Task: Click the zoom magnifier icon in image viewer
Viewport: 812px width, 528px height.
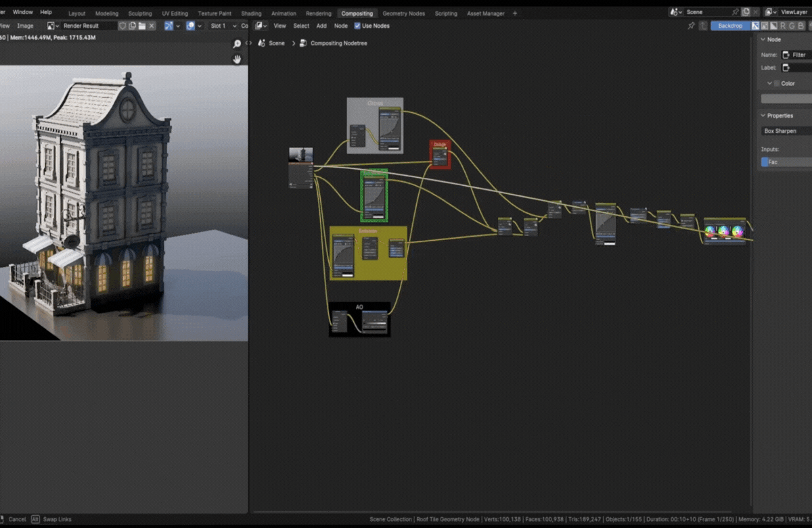Action: (237, 44)
